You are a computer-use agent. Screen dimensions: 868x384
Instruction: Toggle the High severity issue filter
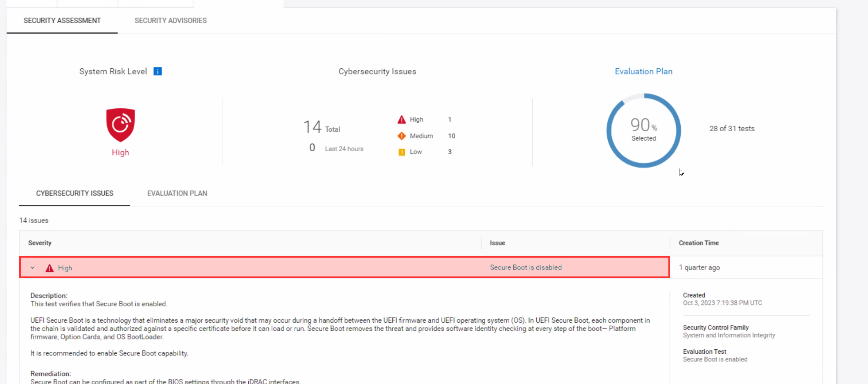tap(416, 119)
